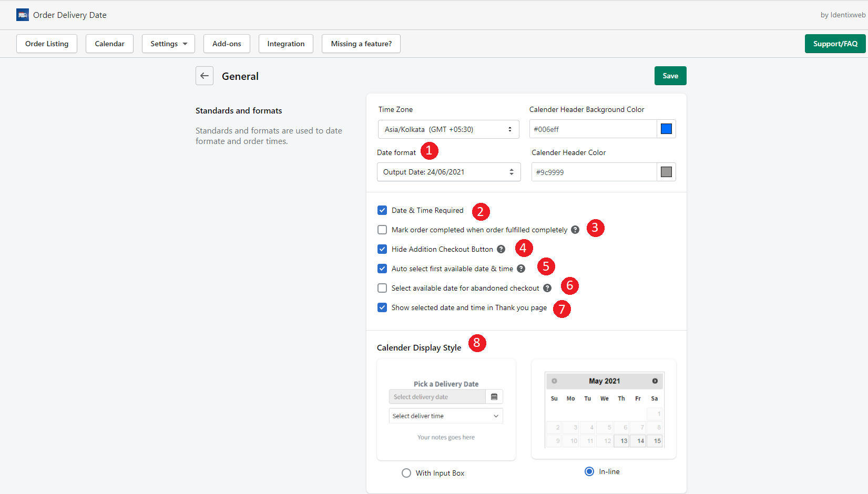Go to previous month in May 2021 calendar

(x=554, y=381)
